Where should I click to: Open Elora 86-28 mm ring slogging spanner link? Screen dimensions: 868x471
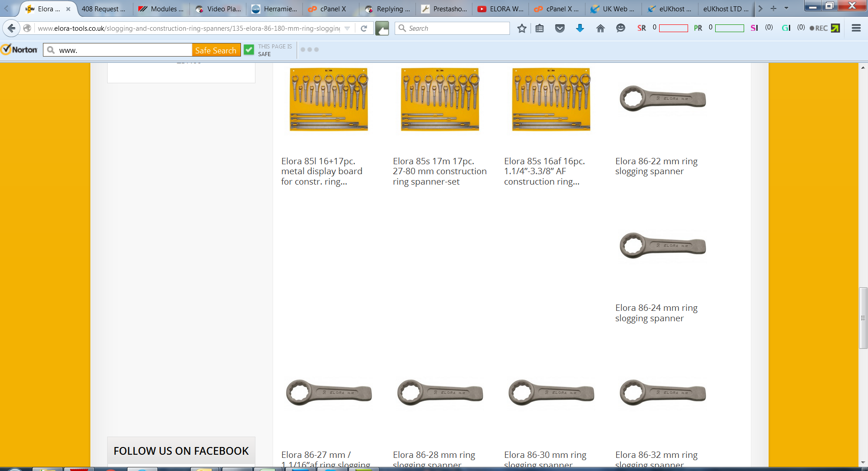pyautogui.click(x=434, y=460)
